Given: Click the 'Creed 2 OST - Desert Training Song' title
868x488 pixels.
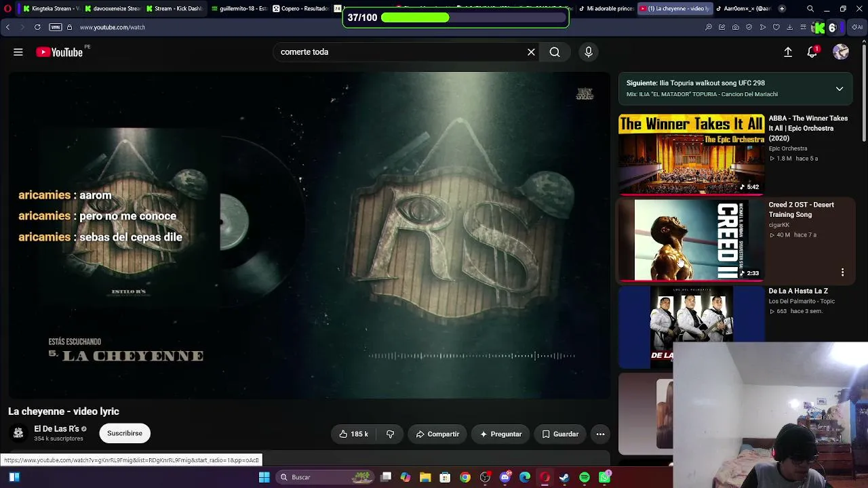Looking at the screenshot, I should tap(801, 209).
